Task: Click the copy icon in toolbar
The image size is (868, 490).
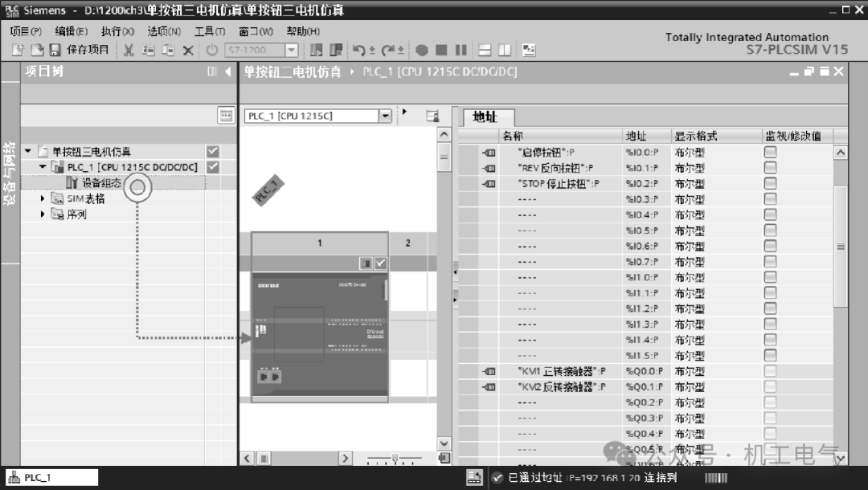Action: [149, 50]
